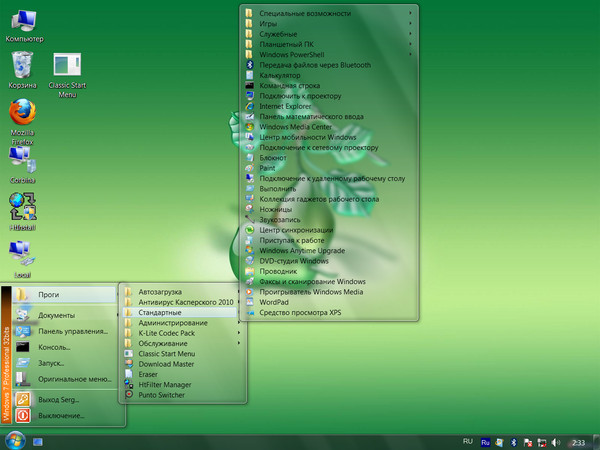Open Передача файлов через Bluetooth

point(329,65)
